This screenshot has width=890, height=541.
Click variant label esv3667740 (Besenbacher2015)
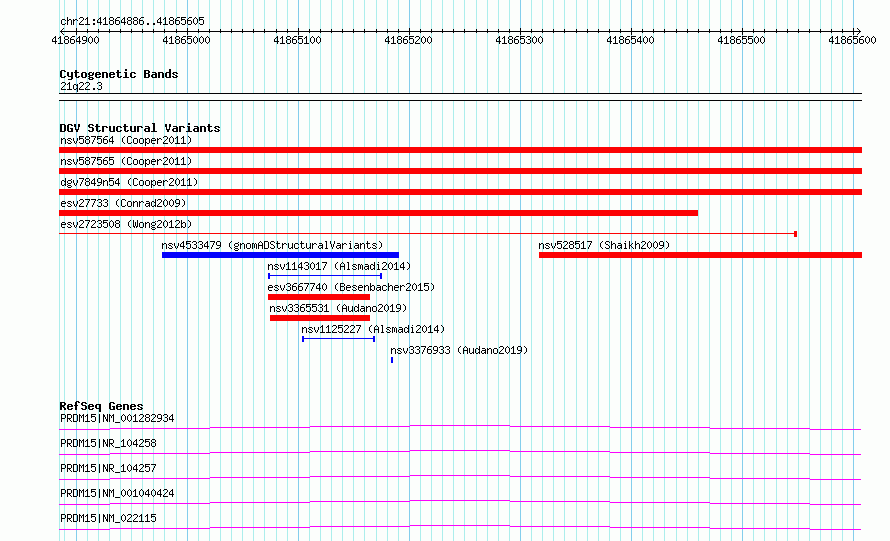coord(351,287)
